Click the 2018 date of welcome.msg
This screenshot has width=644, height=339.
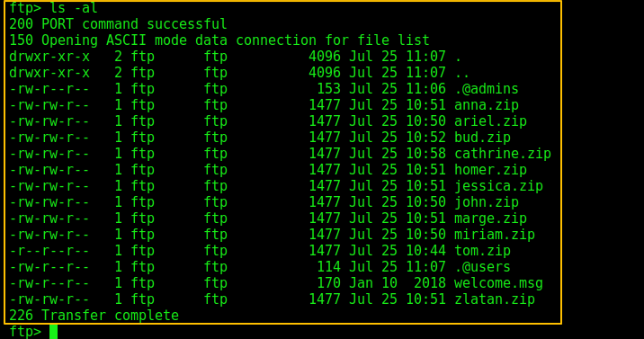[430, 283]
